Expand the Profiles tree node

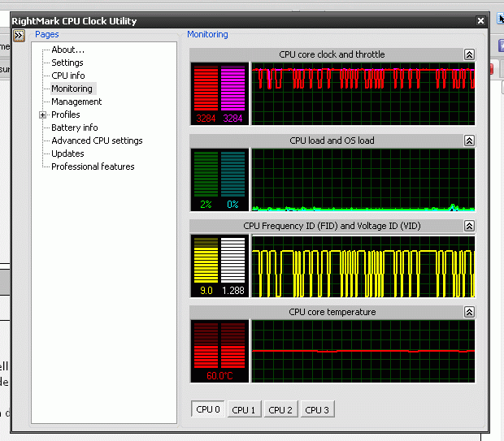[42, 115]
